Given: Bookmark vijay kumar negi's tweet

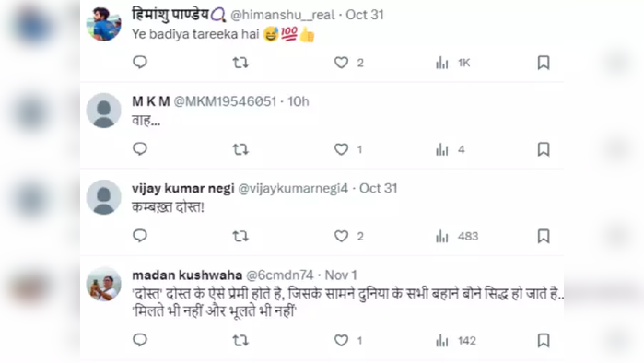Looking at the screenshot, I should pyautogui.click(x=544, y=237).
